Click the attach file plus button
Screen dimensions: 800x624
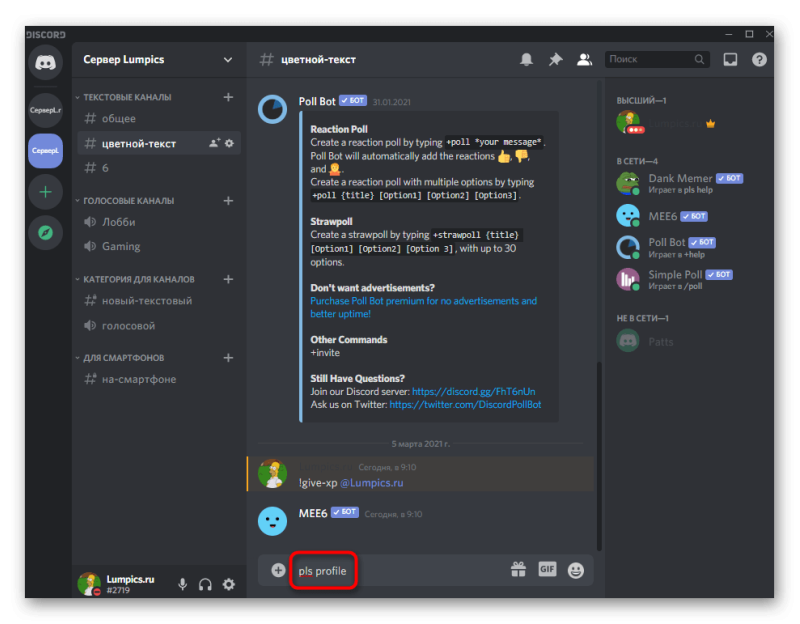(278, 570)
